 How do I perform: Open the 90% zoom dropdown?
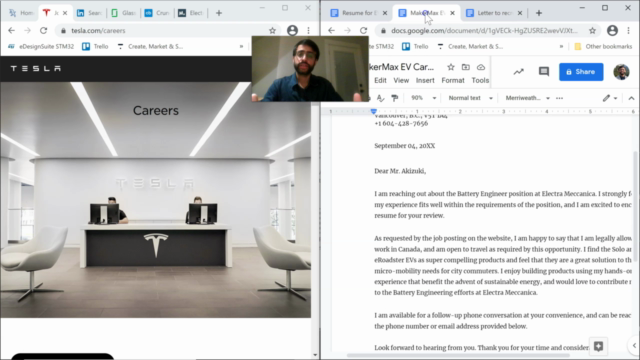[x=423, y=98]
